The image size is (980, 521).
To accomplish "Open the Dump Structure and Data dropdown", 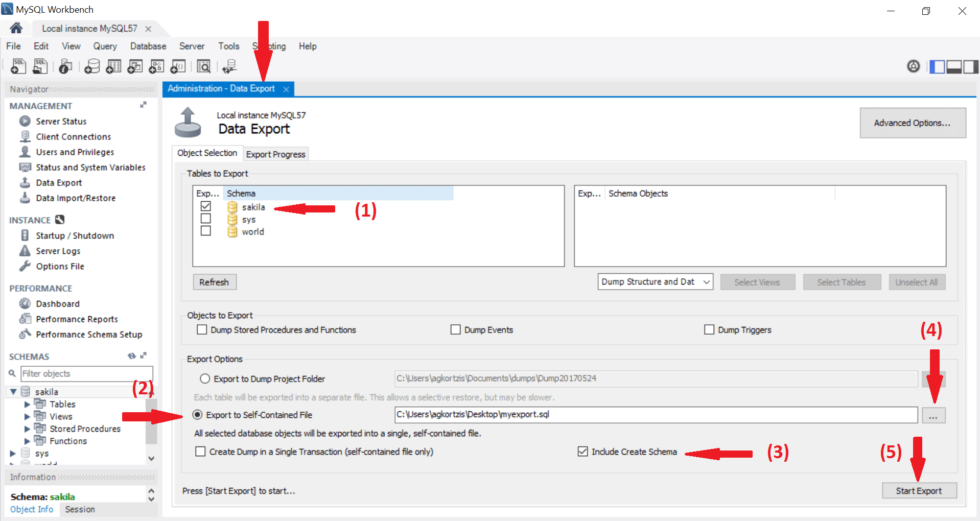I will click(x=656, y=282).
